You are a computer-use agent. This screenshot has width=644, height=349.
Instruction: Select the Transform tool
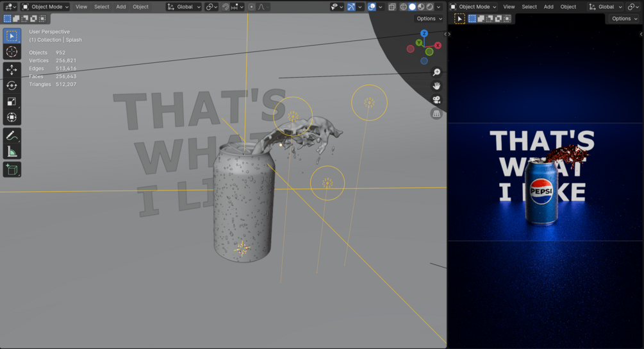12,117
